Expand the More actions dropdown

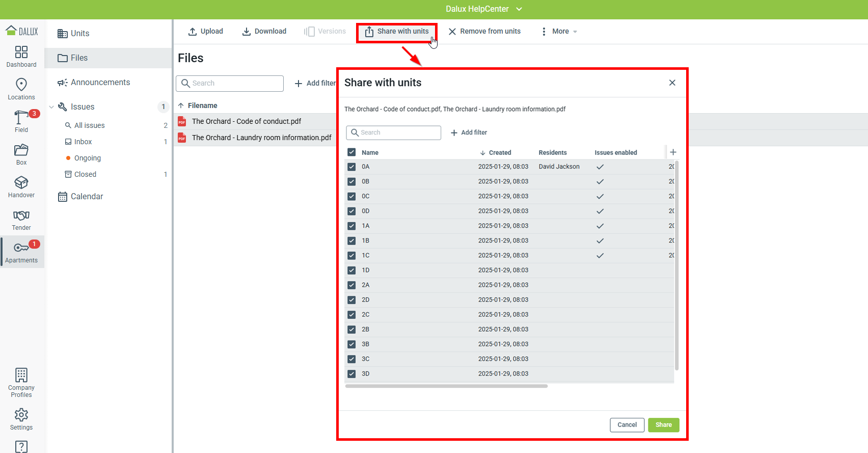(560, 32)
